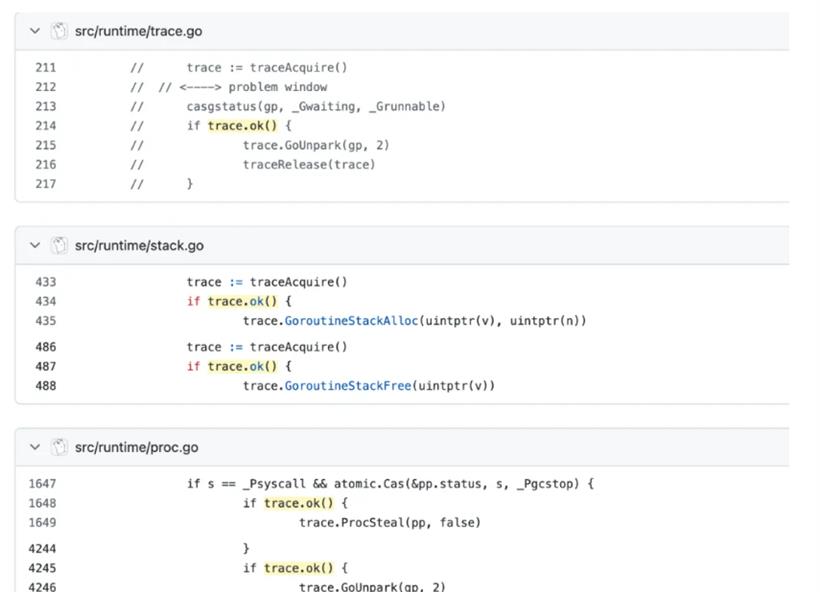
Task: Open the src/runtime/stack.go file link
Action: 139,246
